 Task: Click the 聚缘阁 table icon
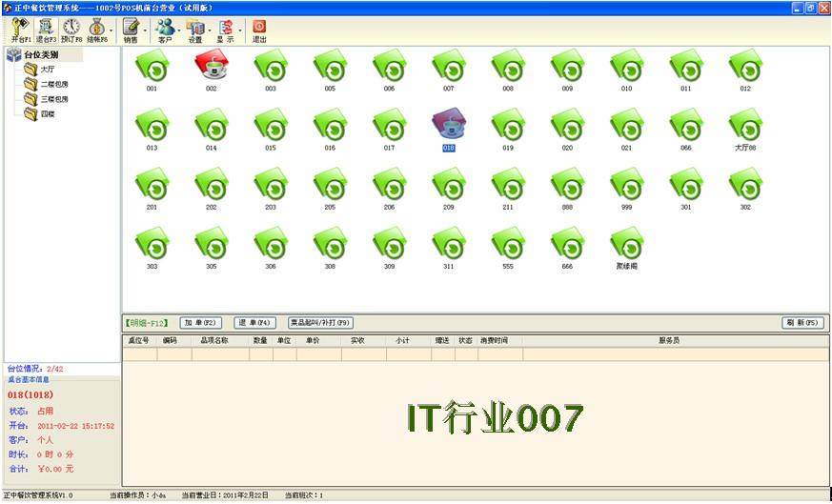click(626, 245)
